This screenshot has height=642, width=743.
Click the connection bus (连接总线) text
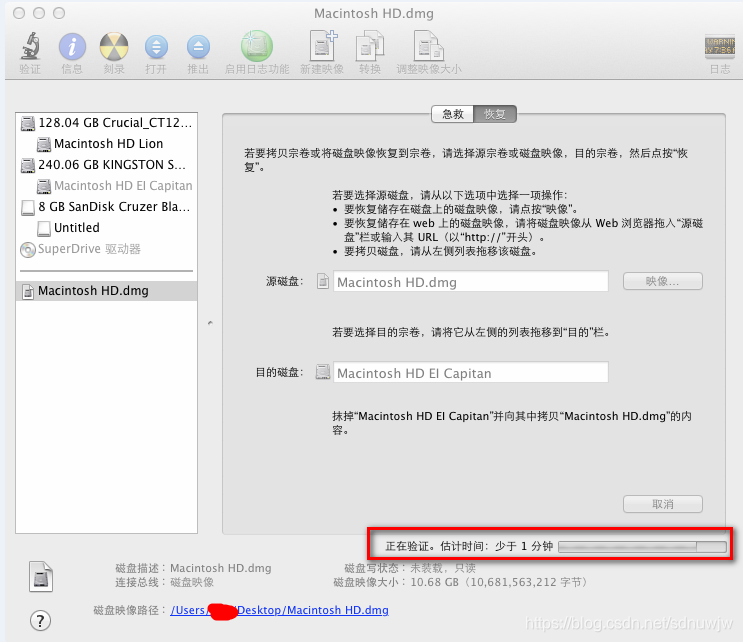click(164, 582)
